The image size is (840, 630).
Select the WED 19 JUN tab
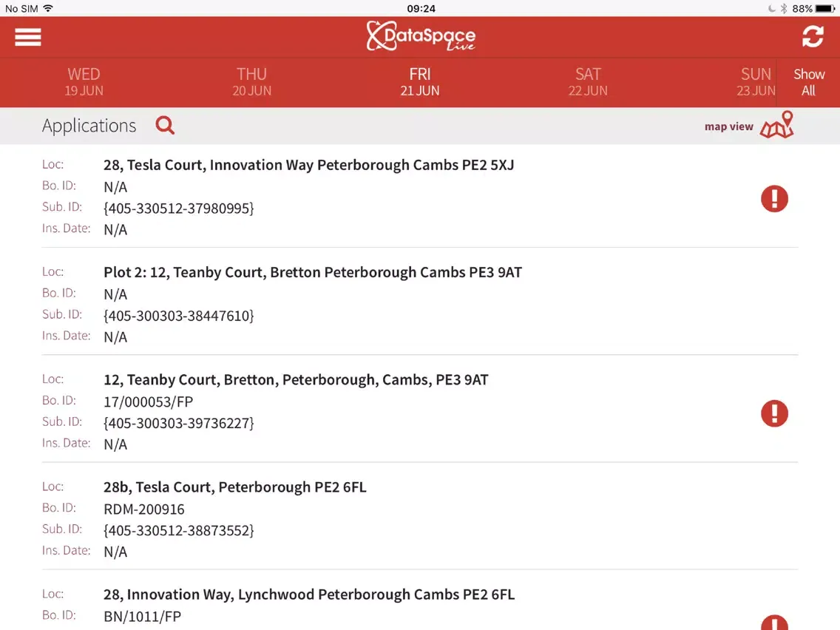(84, 82)
